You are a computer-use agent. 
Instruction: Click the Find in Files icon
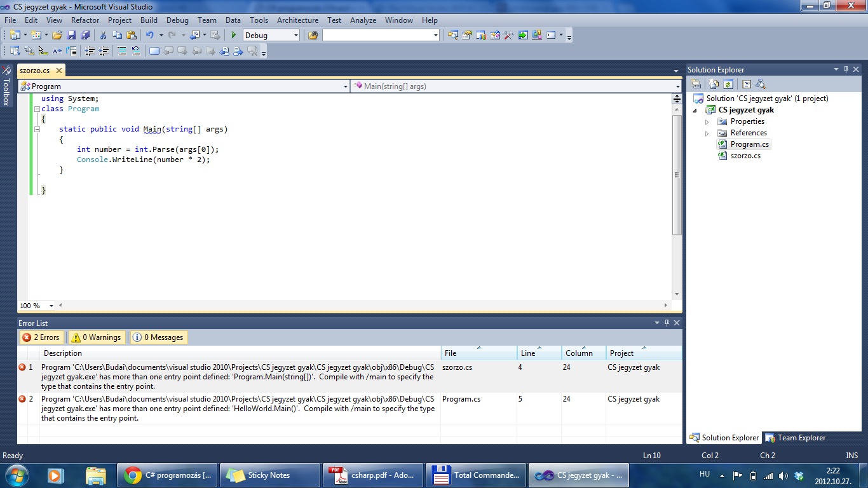pyautogui.click(x=313, y=36)
